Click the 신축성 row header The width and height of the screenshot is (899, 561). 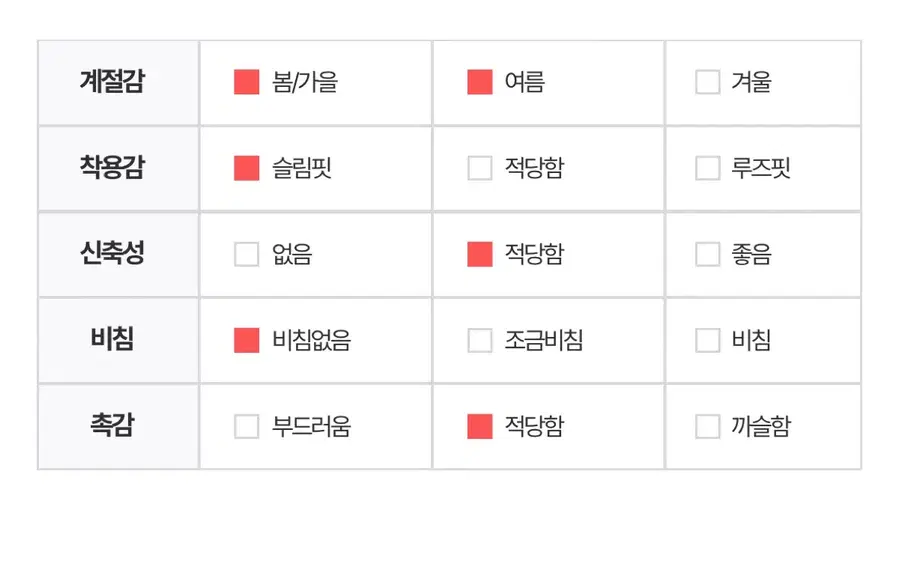(x=112, y=254)
